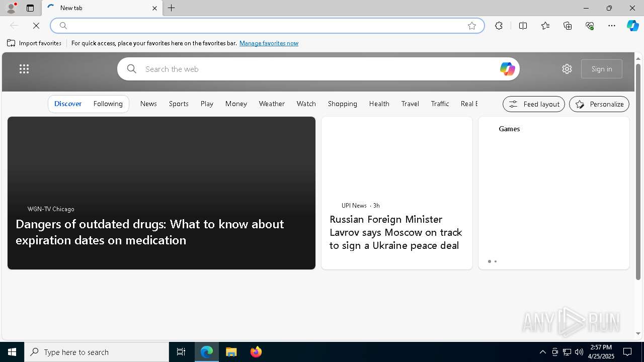
Task: Open the app launcher grid
Action: (24, 69)
